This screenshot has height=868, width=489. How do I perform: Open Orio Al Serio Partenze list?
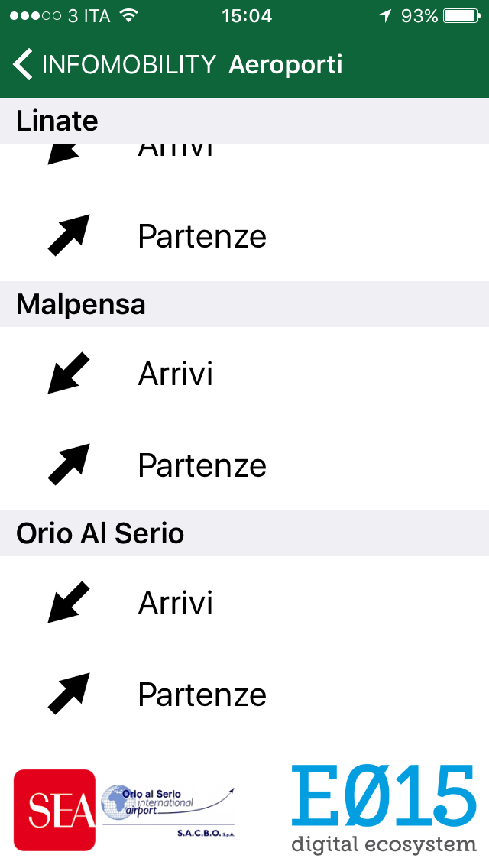click(202, 695)
